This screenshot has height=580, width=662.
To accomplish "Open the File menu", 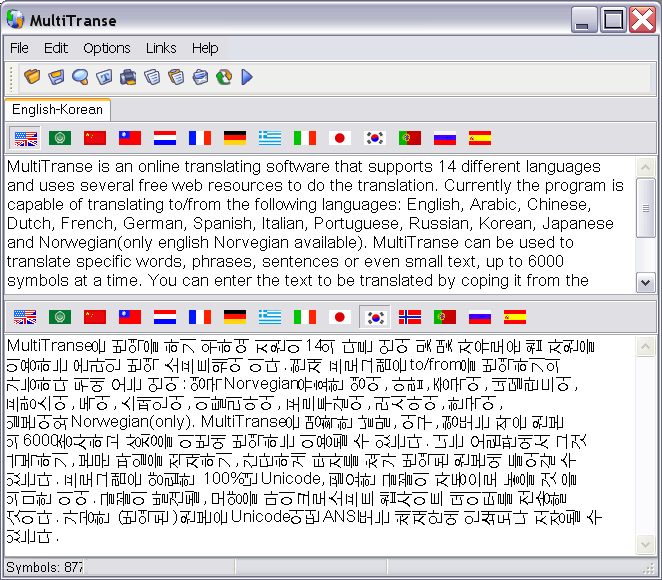I will (x=19, y=48).
